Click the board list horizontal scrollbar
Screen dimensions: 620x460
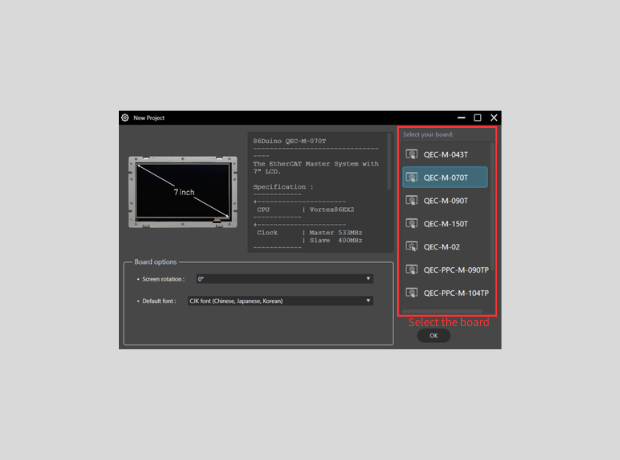(442, 311)
